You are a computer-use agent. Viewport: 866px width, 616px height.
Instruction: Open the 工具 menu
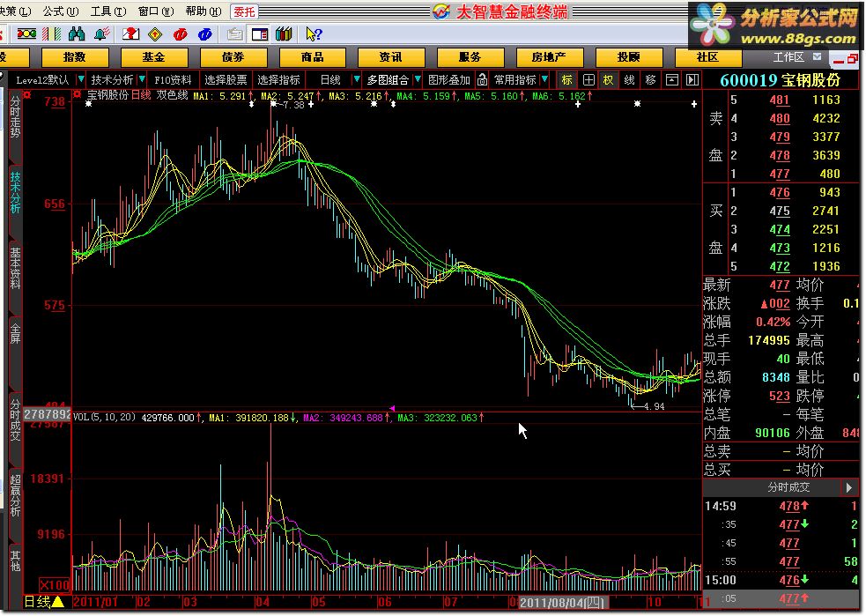click(108, 11)
